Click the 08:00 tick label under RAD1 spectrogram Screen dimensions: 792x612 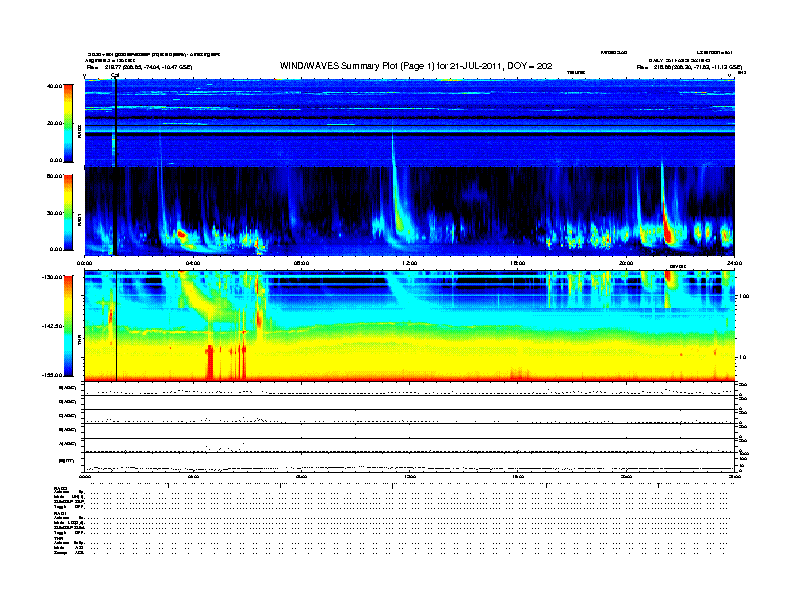[x=301, y=263]
